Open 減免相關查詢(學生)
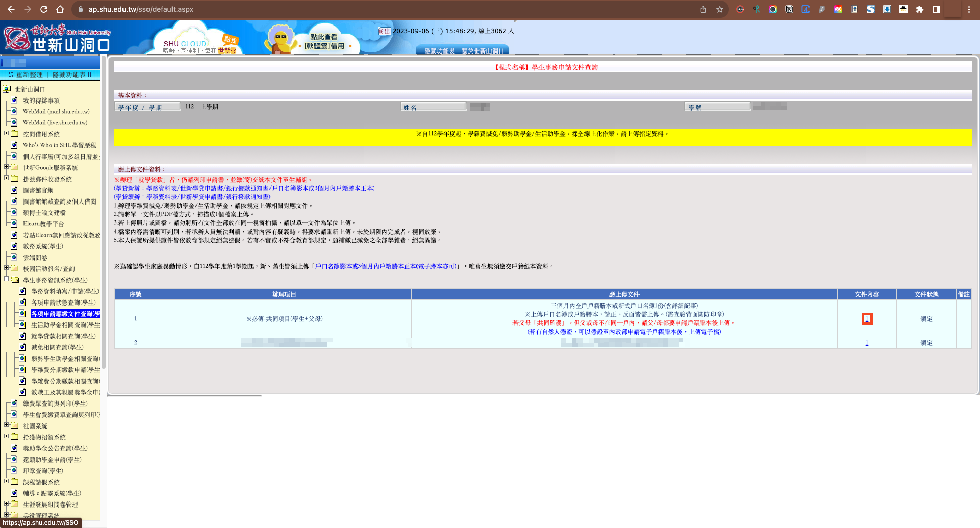This screenshot has width=980, height=528. [x=57, y=347]
